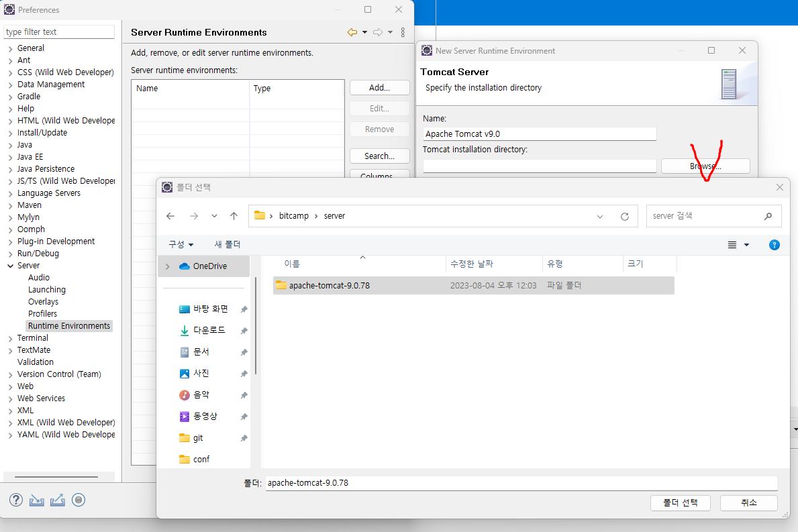This screenshot has height=532, width=798.
Task: Open forward-history dropdown in Preferences header
Action: pyautogui.click(x=391, y=32)
